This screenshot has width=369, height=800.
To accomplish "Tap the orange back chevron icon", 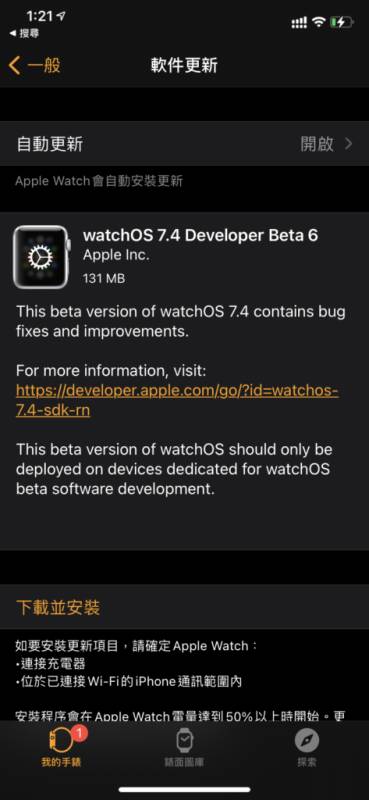I will [x=15, y=66].
